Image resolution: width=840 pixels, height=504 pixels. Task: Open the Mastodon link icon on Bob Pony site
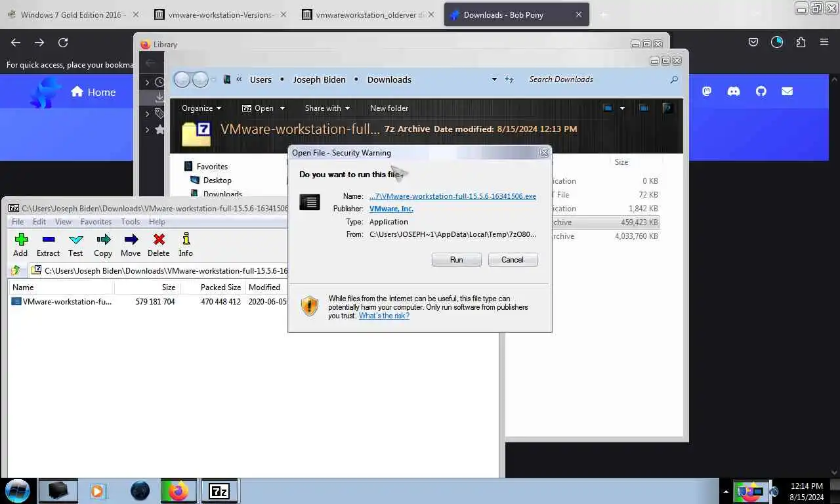tap(707, 92)
